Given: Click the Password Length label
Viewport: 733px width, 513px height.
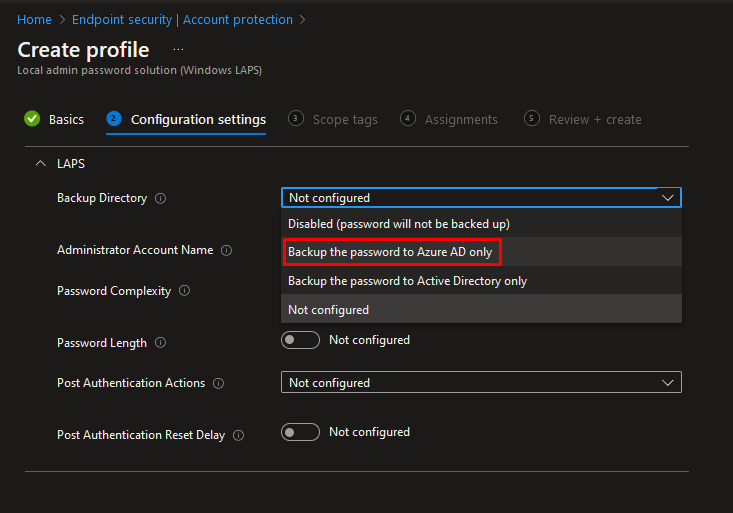Looking at the screenshot, I should click(101, 342).
